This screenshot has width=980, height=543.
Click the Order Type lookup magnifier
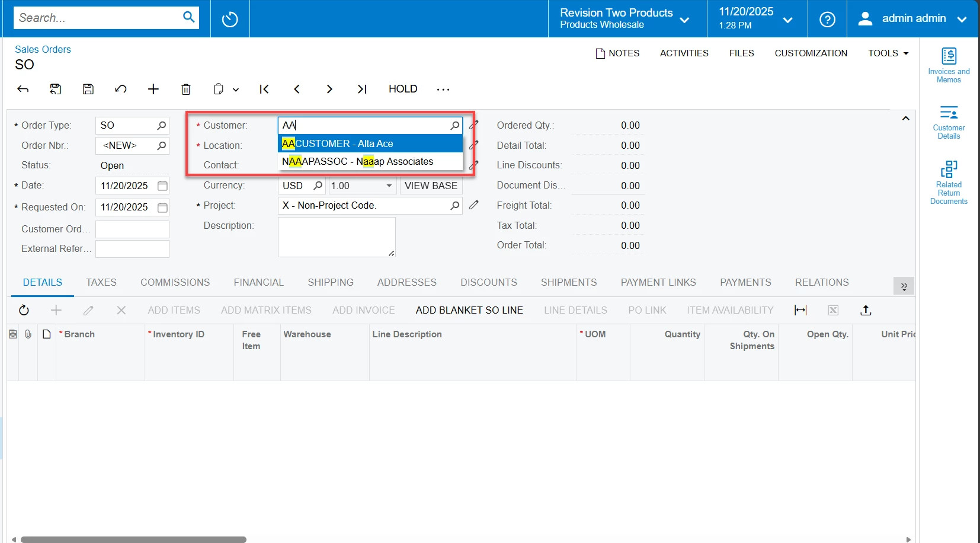click(x=161, y=125)
